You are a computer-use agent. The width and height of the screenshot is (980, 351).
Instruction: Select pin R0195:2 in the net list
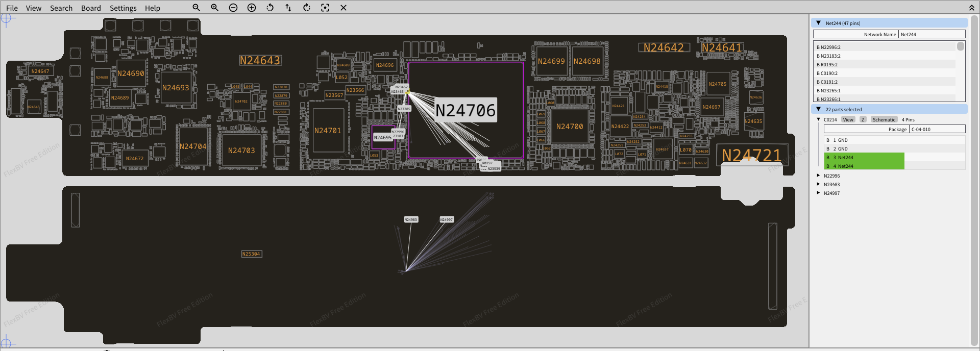pyautogui.click(x=829, y=65)
